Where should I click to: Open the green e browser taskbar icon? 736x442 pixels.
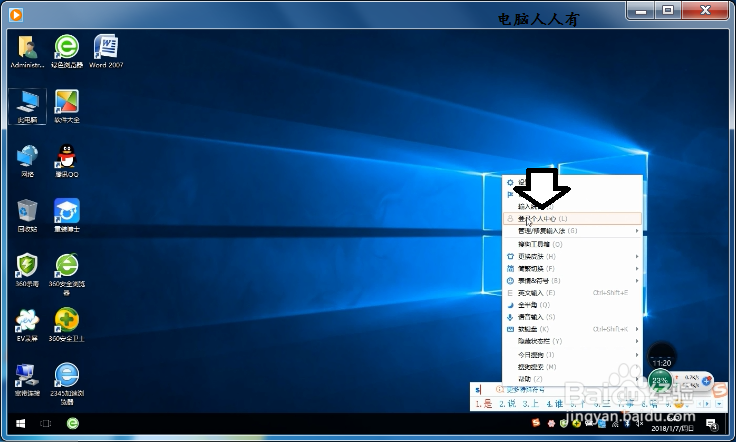pos(73,424)
